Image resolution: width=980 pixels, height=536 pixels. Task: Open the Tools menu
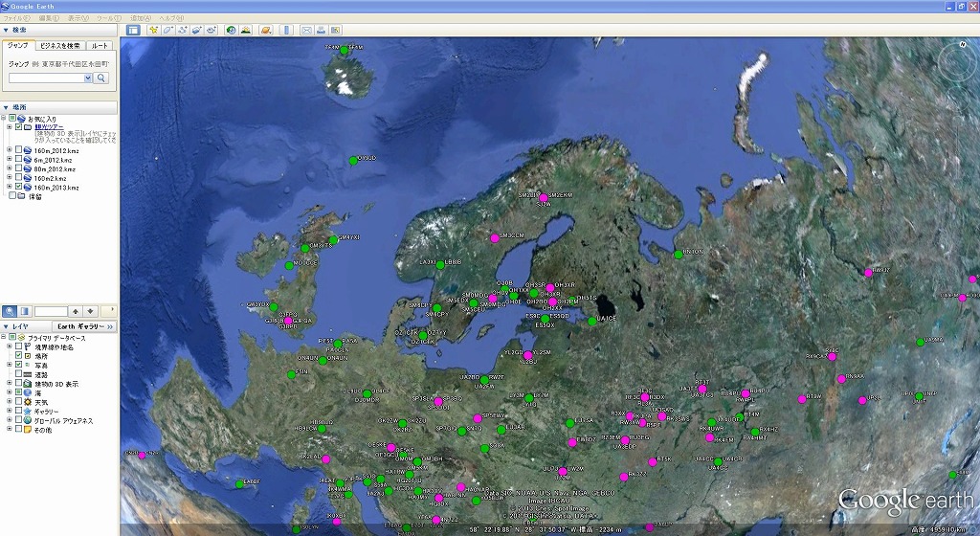109,19
